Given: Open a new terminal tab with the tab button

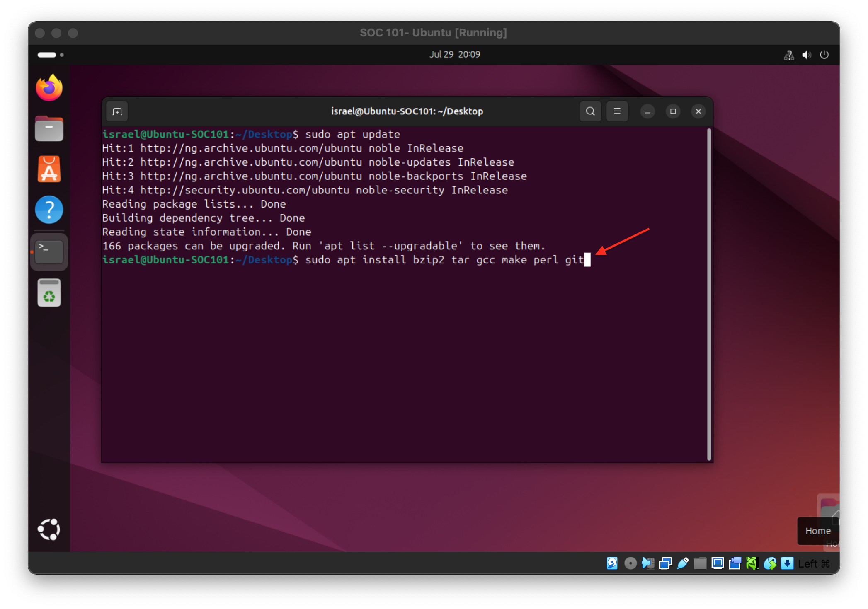Looking at the screenshot, I should tap(117, 111).
